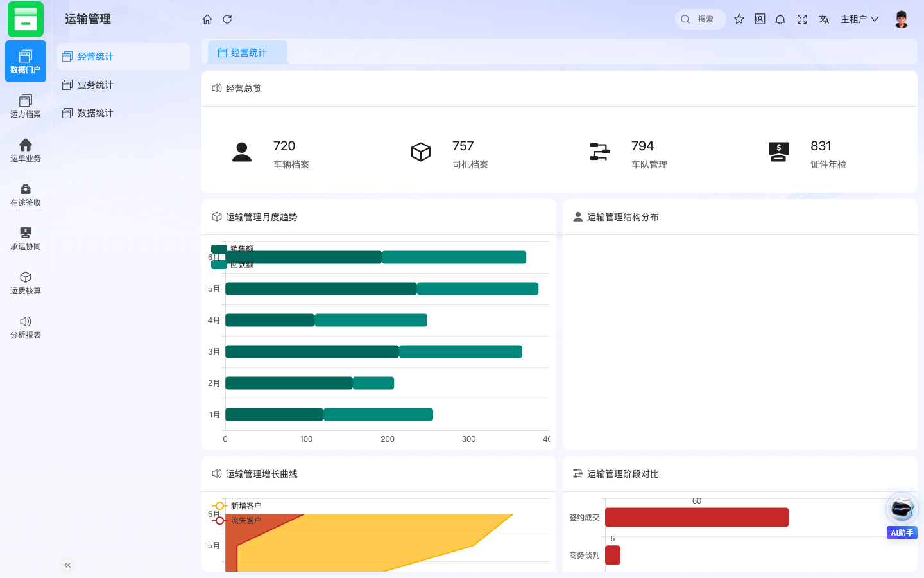Toggle the 回款额 legend series
This screenshot has height=578, width=924.
pyautogui.click(x=232, y=264)
